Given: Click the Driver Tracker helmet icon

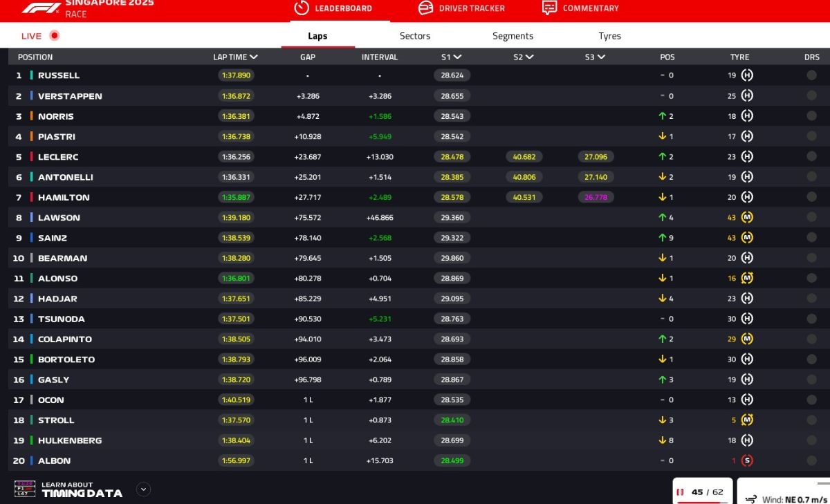Looking at the screenshot, I should click(425, 8).
